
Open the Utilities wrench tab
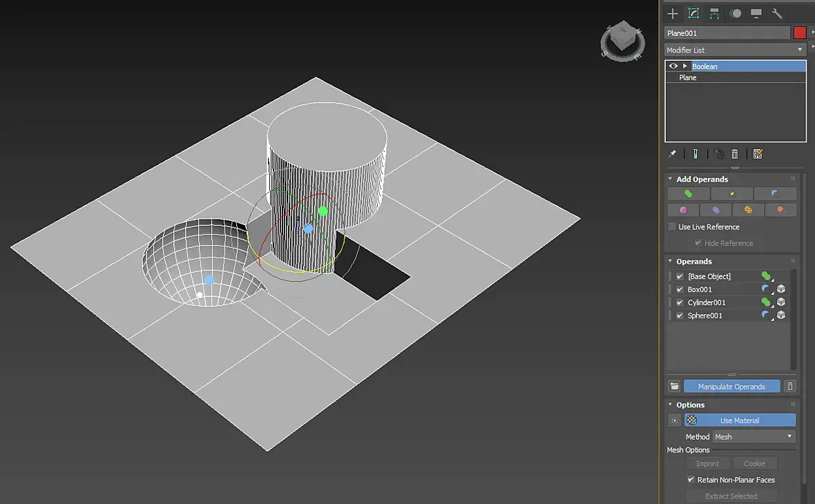pyautogui.click(x=776, y=14)
